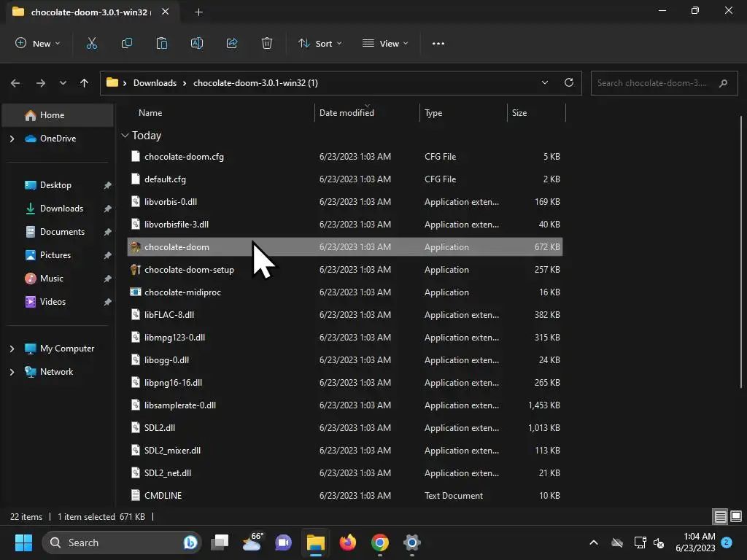
Task: Expand the address bar history dropdown
Action: (x=544, y=83)
